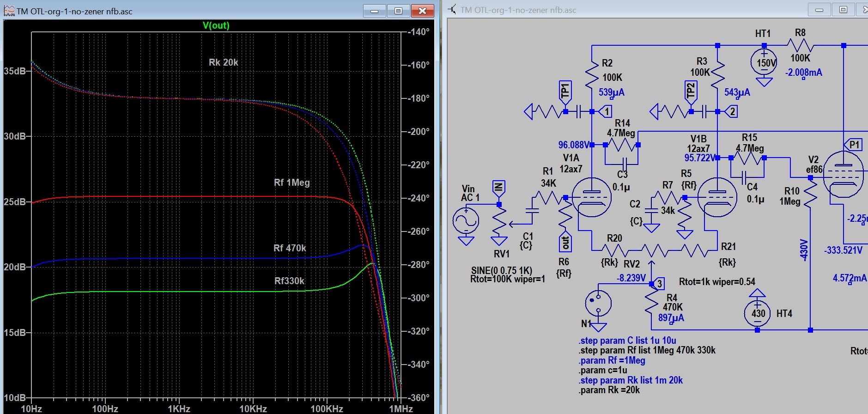Click the V1A 12ax7 triode symbol
The width and height of the screenshot is (868, 414).
pos(591,197)
